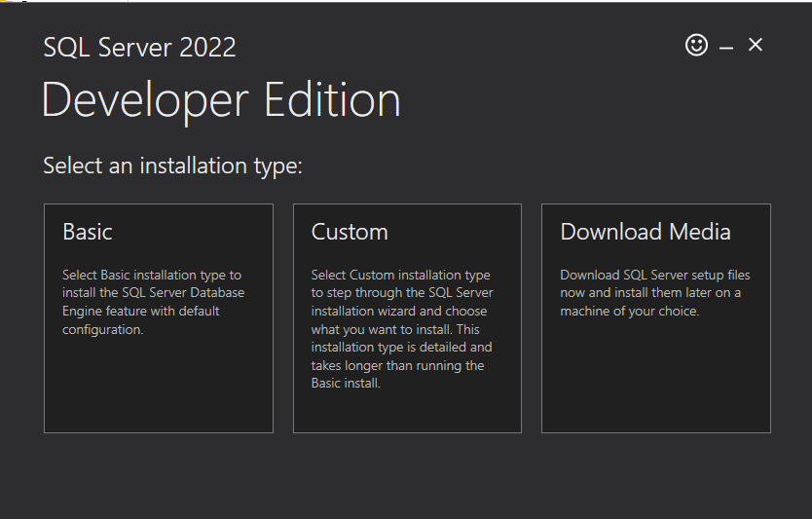Image resolution: width=812 pixels, height=519 pixels.
Task: Select the Download Media option
Action: click(x=656, y=318)
